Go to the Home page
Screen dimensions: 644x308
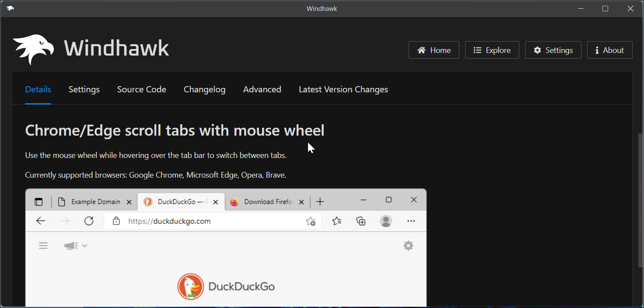pyautogui.click(x=434, y=50)
